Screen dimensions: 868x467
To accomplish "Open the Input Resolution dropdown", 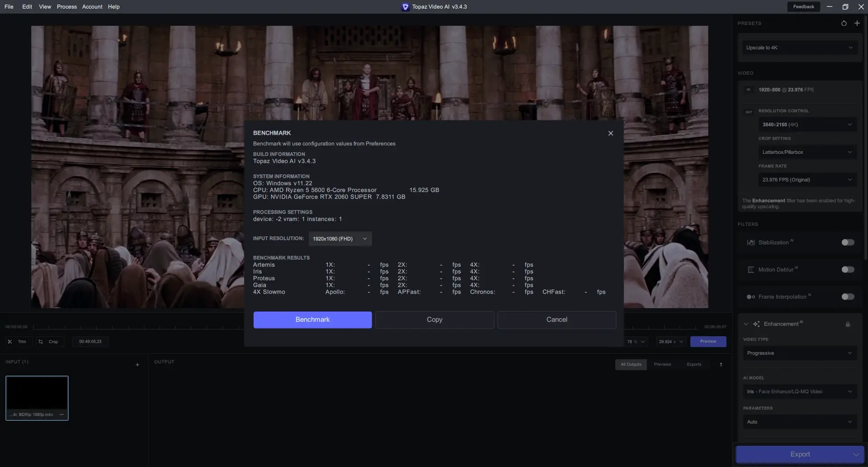I will pos(340,238).
